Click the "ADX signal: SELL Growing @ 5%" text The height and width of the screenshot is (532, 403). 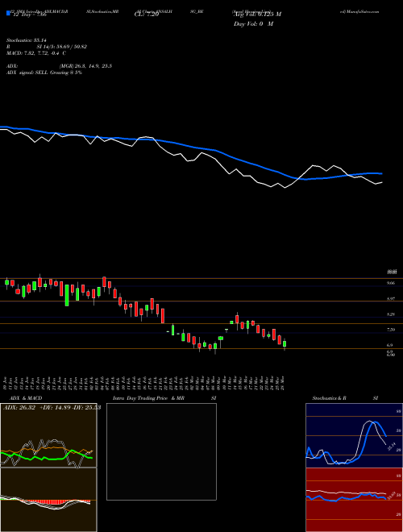(44, 73)
